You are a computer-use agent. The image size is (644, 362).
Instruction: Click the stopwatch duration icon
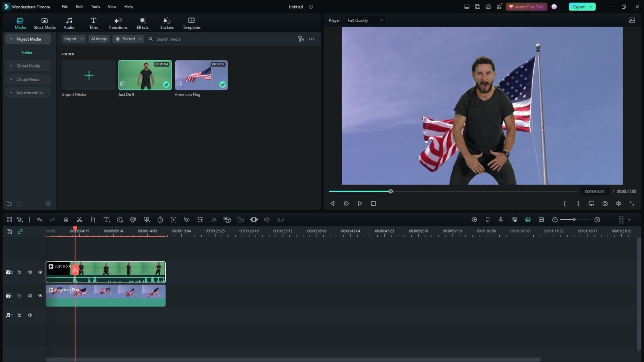click(160, 220)
